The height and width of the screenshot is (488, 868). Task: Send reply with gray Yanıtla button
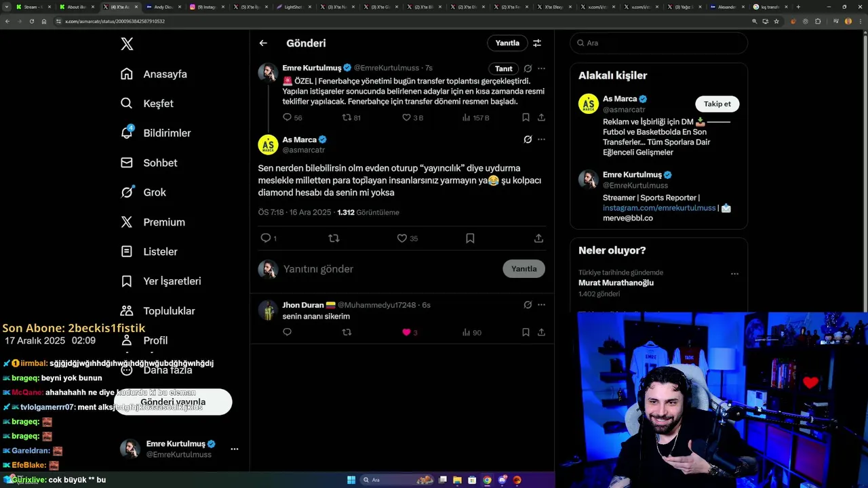(x=524, y=269)
